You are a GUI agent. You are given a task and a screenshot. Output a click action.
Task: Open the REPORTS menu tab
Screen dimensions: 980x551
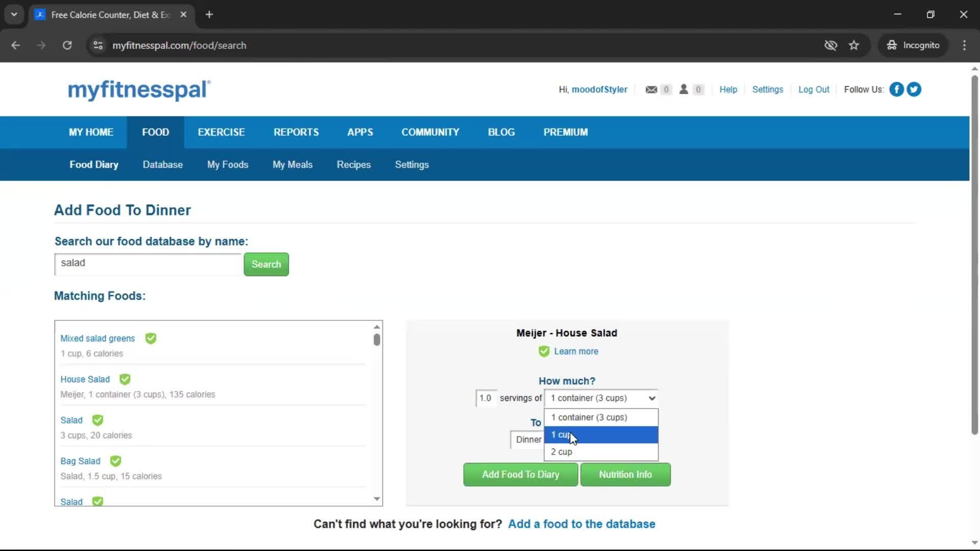pyautogui.click(x=296, y=132)
